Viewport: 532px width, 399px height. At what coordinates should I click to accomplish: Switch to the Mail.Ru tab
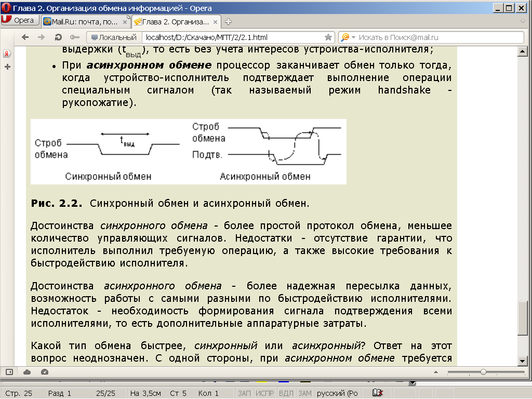pyautogui.click(x=86, y=22)
